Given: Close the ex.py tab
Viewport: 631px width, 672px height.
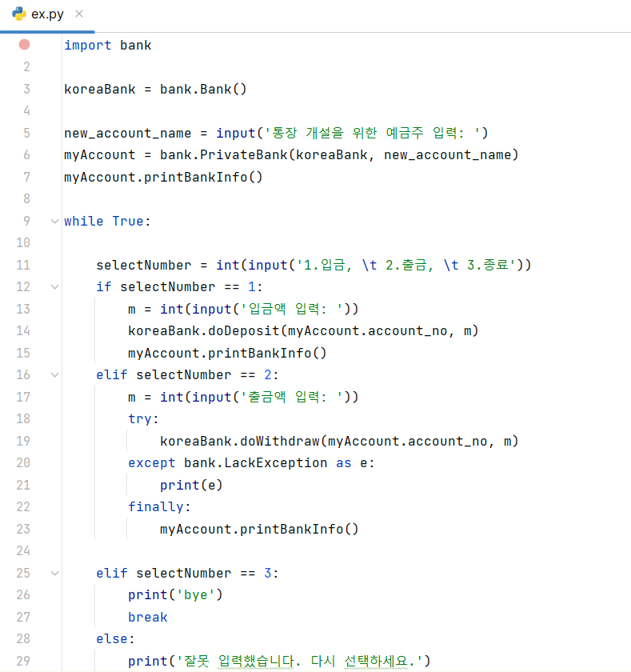Looking at the screenshot, I should pyautogui.click(x=79, y=14).
